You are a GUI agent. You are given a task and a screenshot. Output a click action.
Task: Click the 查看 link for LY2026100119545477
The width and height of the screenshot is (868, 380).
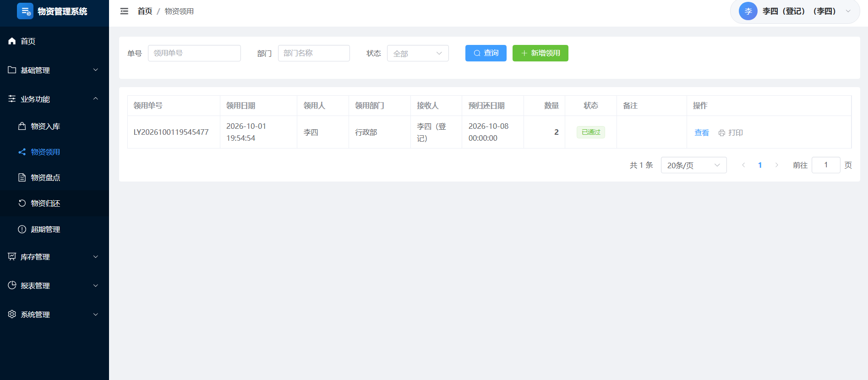pyautogui.click(x=702, y=132)
